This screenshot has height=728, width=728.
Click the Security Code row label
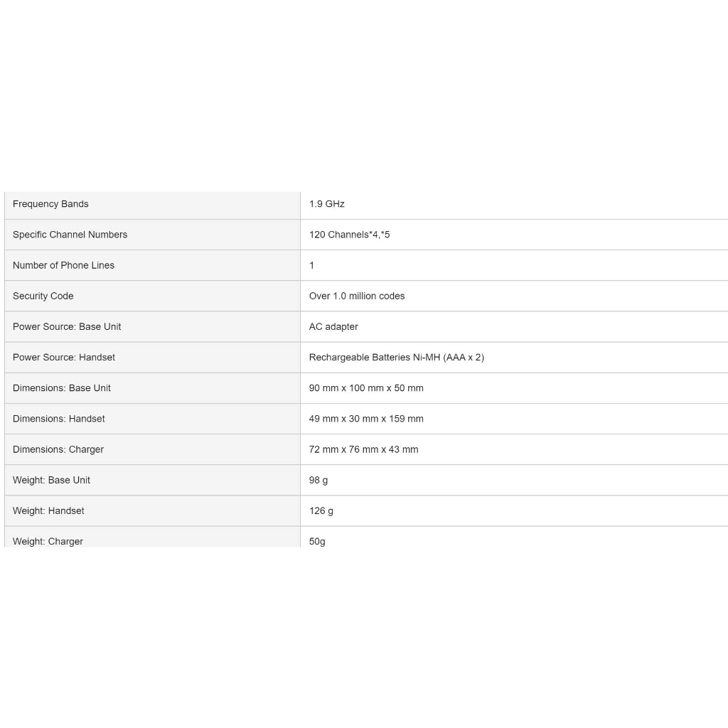pos(43,296)
